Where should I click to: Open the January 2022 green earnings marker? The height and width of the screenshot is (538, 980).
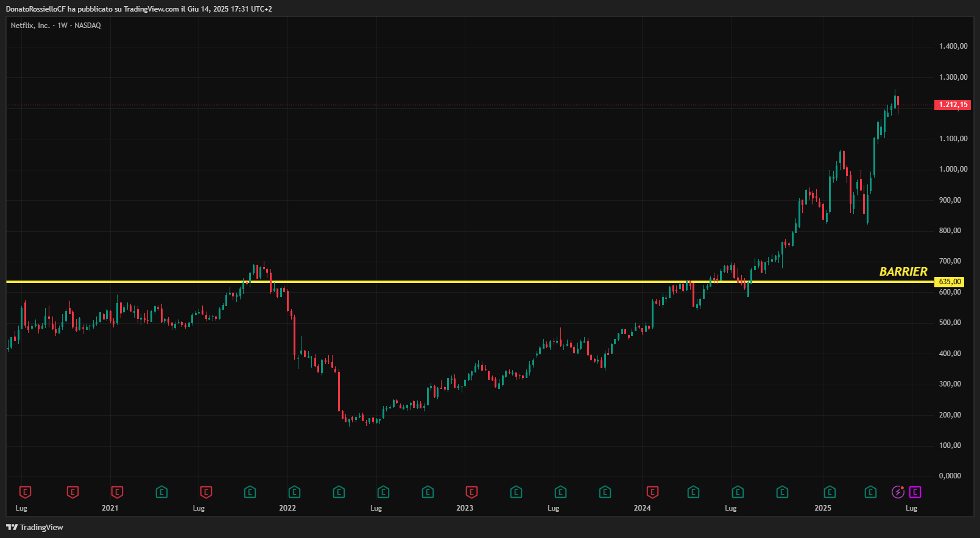pyautogui.click(x=294, y=492)
